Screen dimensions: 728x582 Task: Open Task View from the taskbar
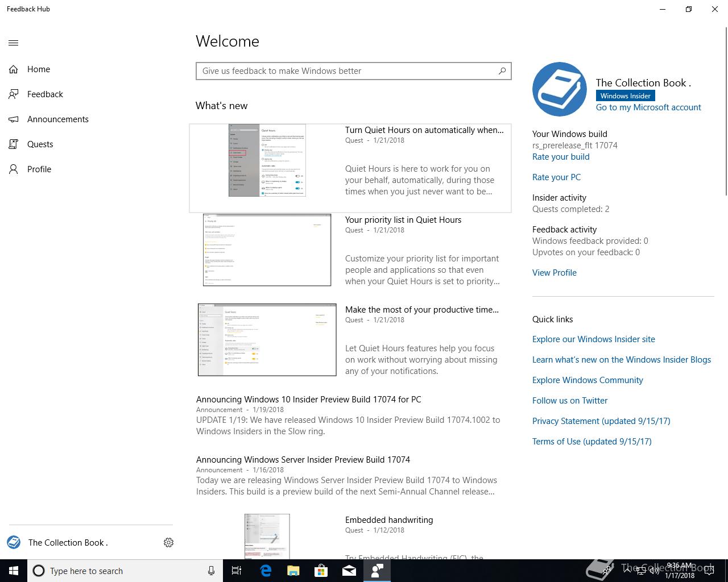[237, 571]
